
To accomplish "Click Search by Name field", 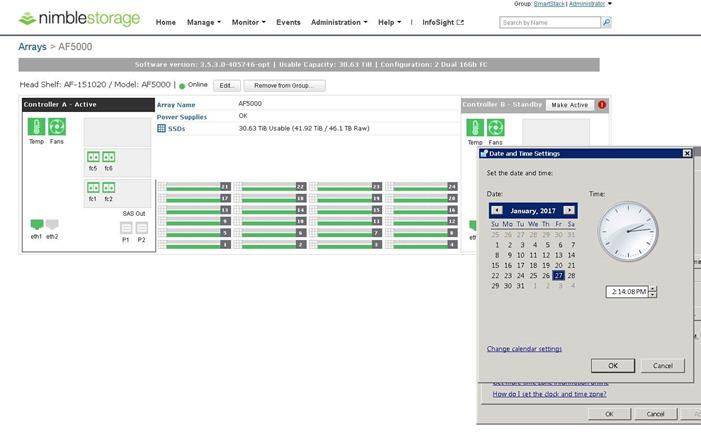I will click(550, 22).
